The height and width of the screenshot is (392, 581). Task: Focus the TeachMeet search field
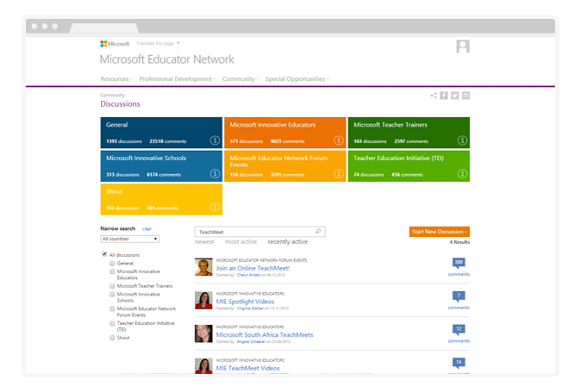pyautogui.click(x=259, y=232)
